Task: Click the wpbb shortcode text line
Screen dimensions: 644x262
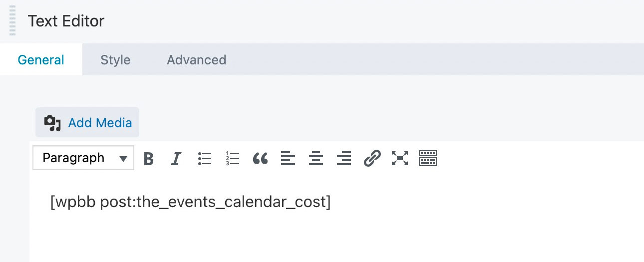Action: coord(190,202)
